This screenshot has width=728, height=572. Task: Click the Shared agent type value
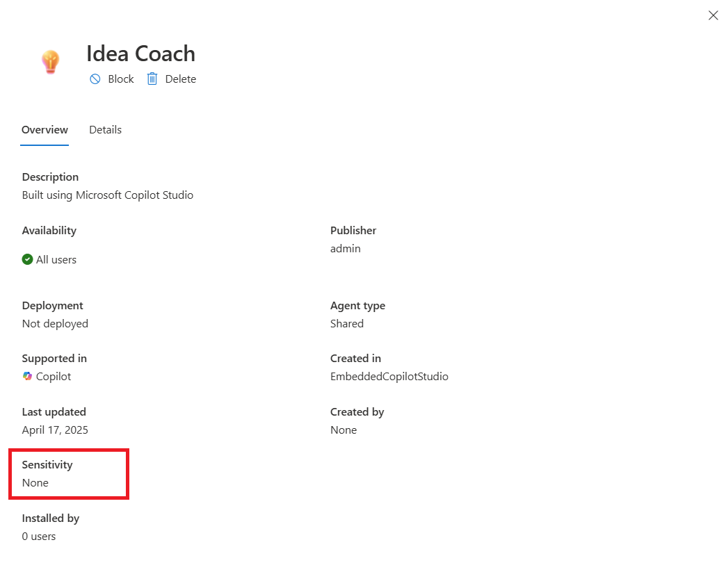[x=347, y=324]
